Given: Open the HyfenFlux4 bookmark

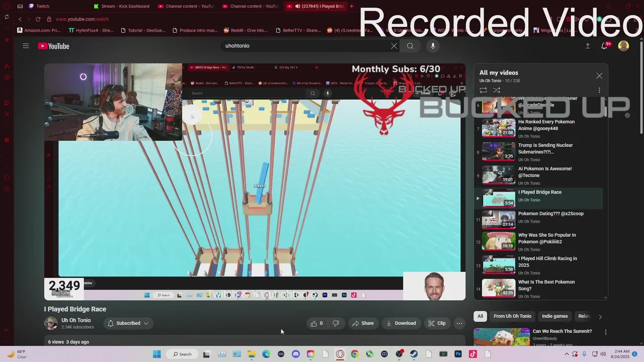Looking at the screenshot, I should [x=91, y=30].
